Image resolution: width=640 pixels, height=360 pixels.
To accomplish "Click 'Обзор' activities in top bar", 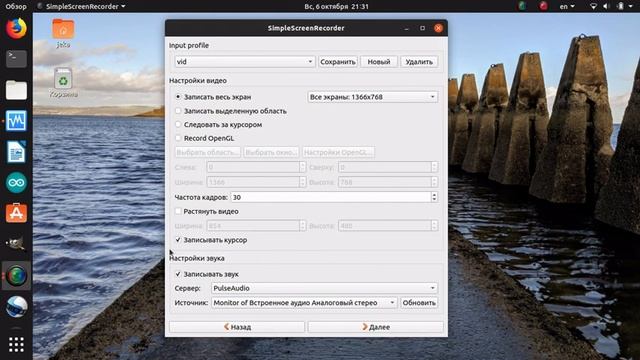I will [x=16, y=7].
